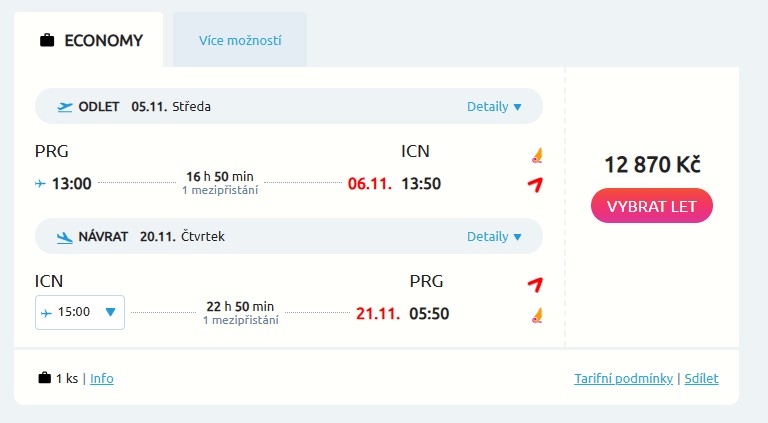Image resolution: width=768 pixels, height=423 pixels.
Task: Click the red airline logo on return flight
Action: click(x=535, y=284)
